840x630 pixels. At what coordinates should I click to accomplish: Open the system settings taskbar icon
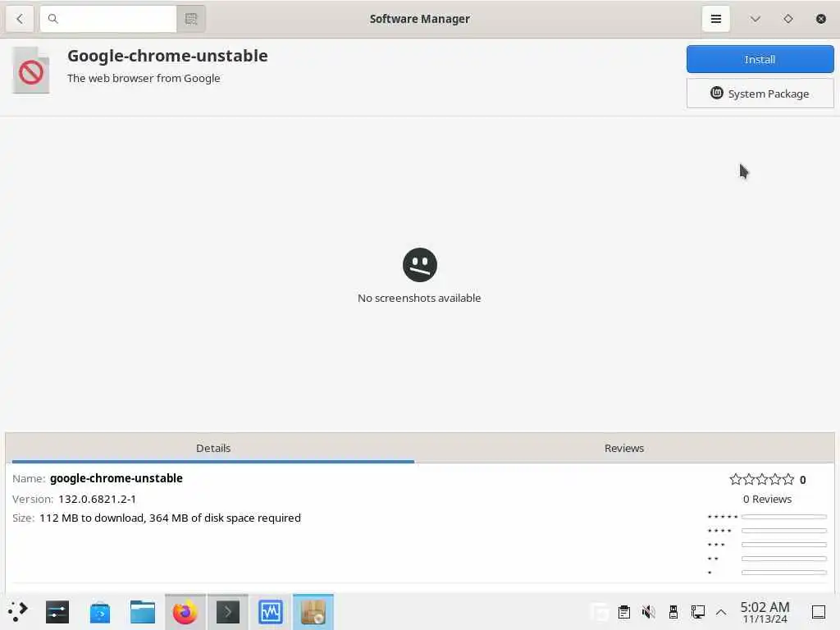tap(57, 612)
